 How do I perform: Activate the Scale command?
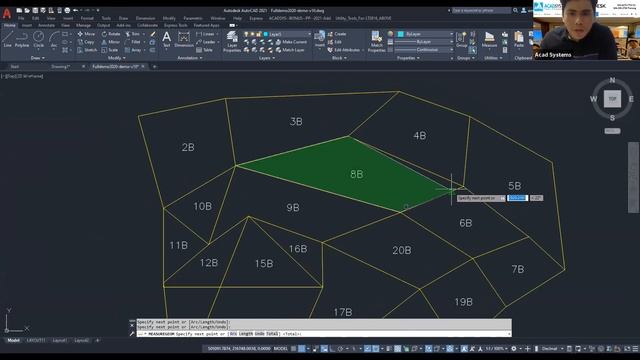pos(109,50)
